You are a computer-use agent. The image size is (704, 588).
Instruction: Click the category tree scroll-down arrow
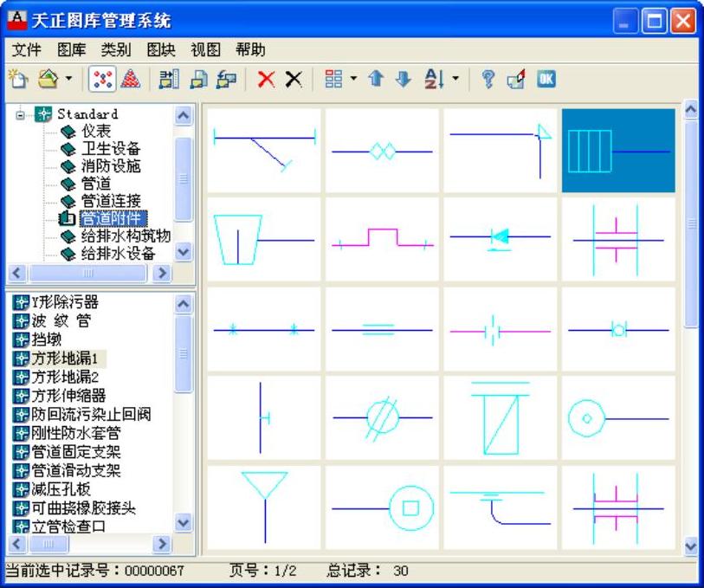184,252
